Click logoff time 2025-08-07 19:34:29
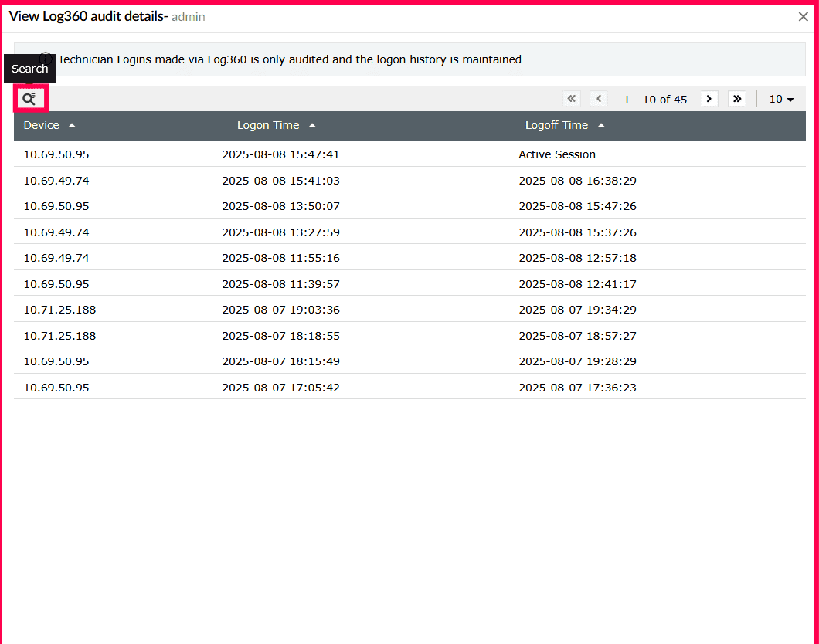This screenshot has width=819, height=644. (577, 310)
